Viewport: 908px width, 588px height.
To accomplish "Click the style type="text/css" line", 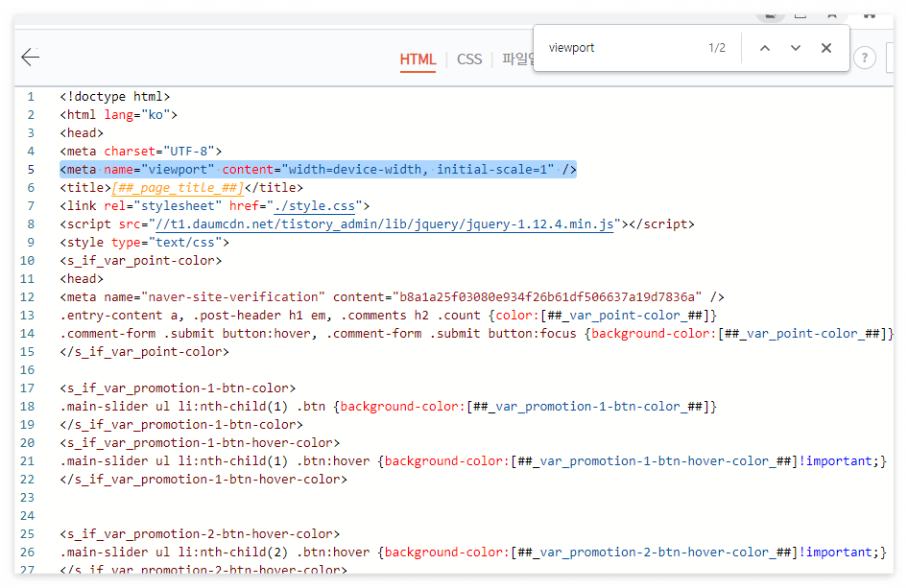I will (144, 243).
